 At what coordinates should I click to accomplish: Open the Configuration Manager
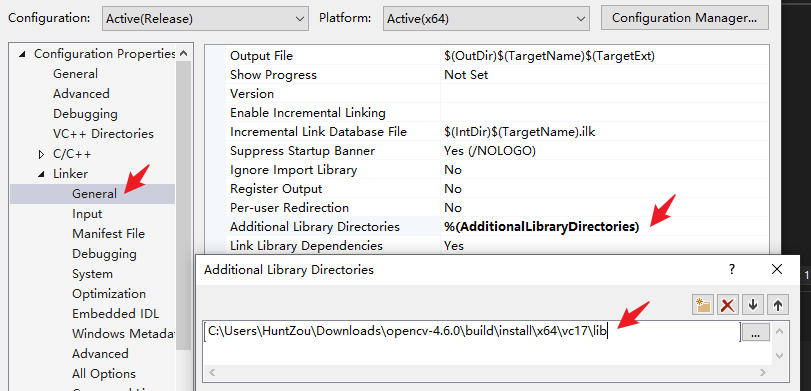684,18
